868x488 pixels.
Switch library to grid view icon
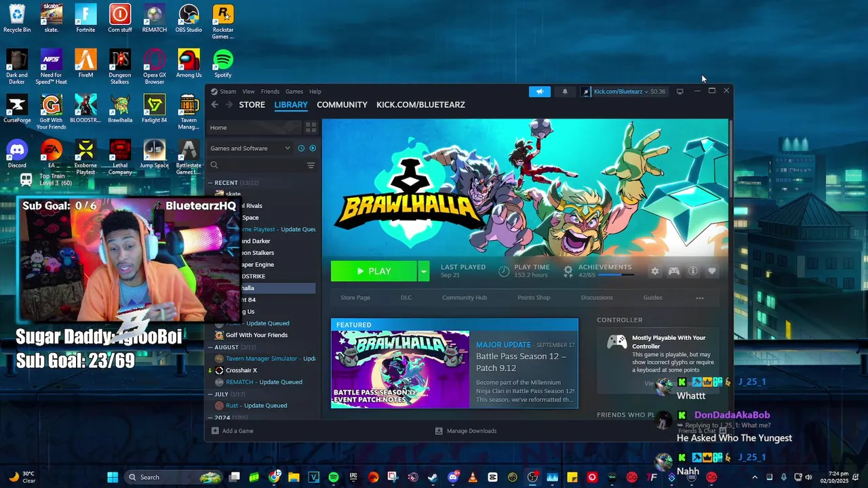pyautogui.click(x=311, y=127)
